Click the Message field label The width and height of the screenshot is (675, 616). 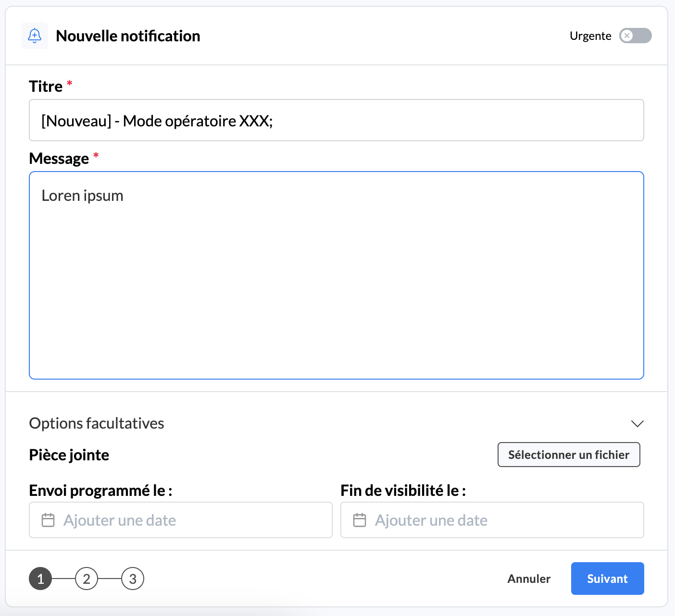[59, 159]
